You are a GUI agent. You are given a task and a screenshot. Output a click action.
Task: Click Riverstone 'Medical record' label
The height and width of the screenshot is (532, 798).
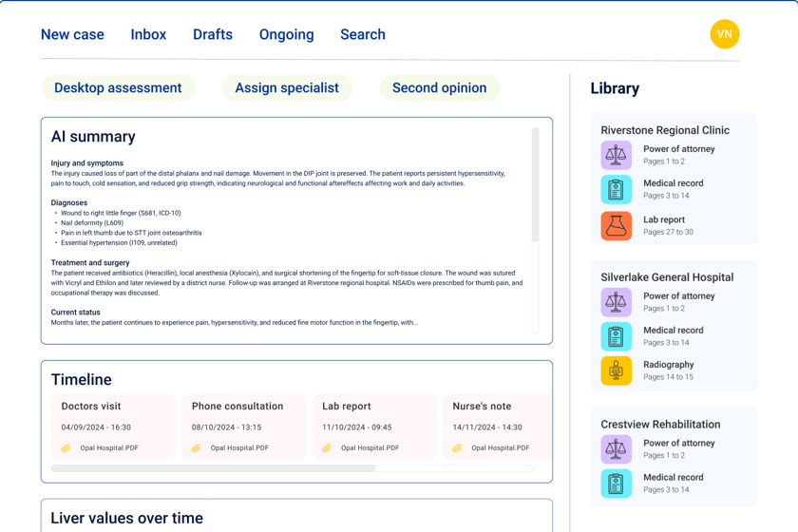point(674,182)
